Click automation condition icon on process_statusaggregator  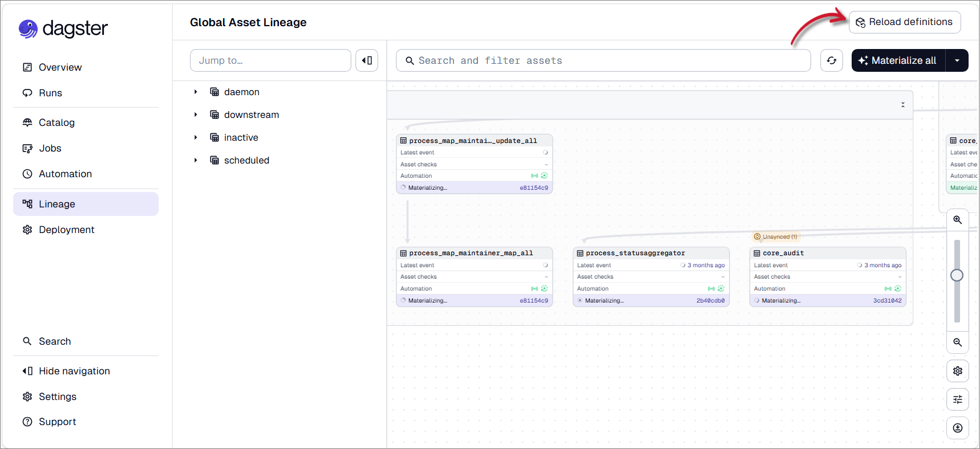tap(721, 288)
